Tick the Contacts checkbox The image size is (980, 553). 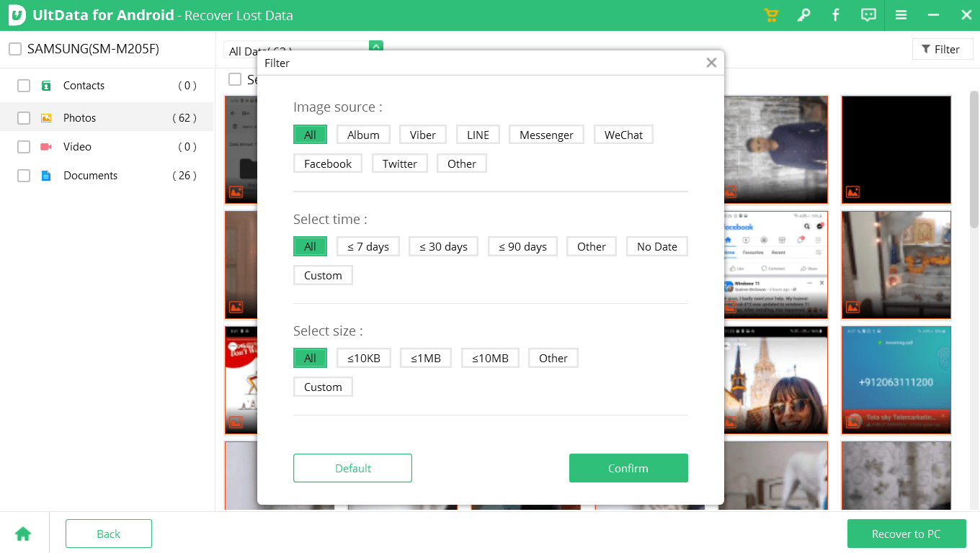click(24, 86)
